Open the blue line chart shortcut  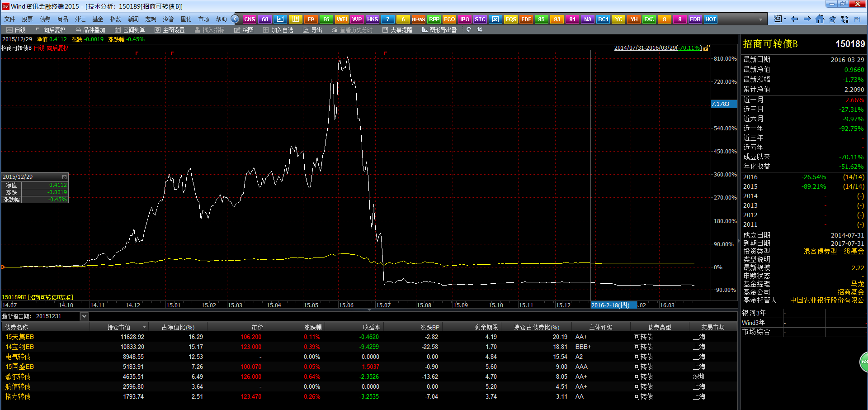[x=280, y=19]
